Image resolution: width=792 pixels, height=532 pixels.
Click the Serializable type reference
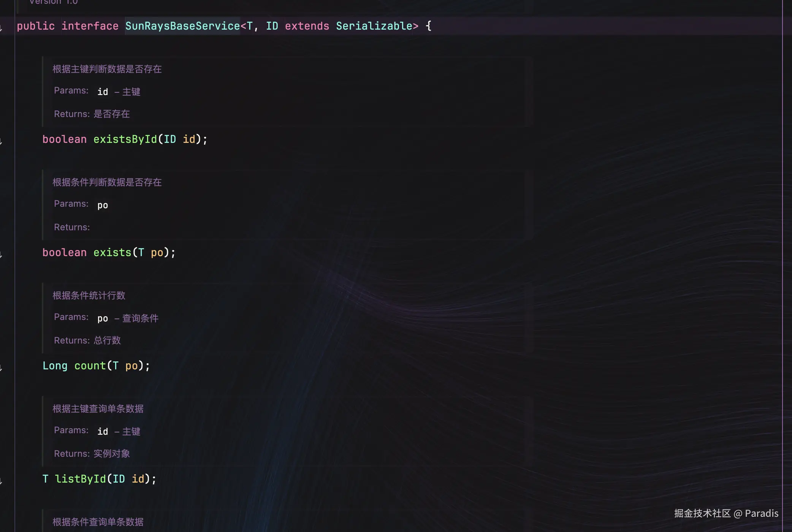[374, 26]
